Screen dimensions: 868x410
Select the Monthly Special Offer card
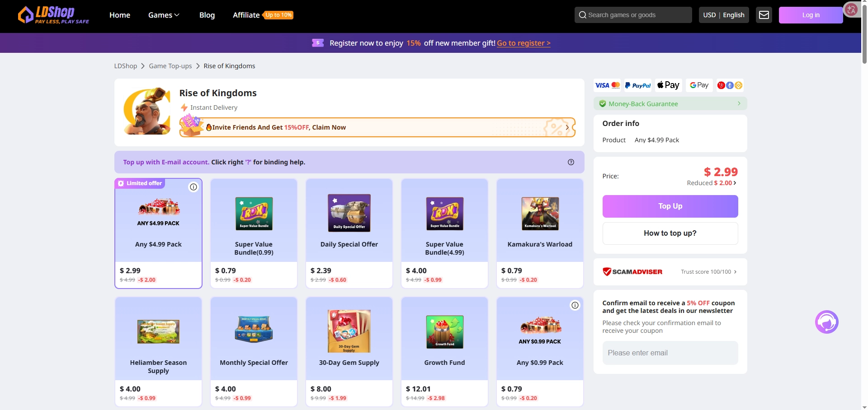coord(254,352)
